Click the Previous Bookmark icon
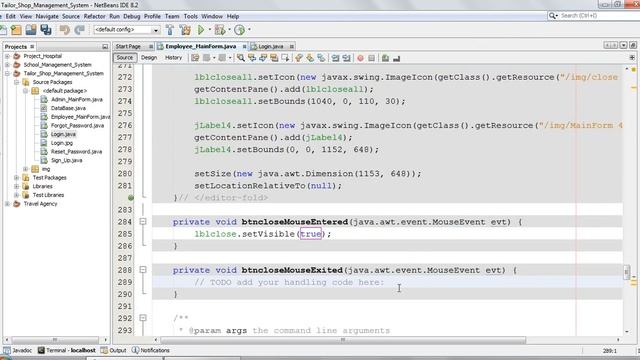640x360 pixels. click(x=299, y=58)
